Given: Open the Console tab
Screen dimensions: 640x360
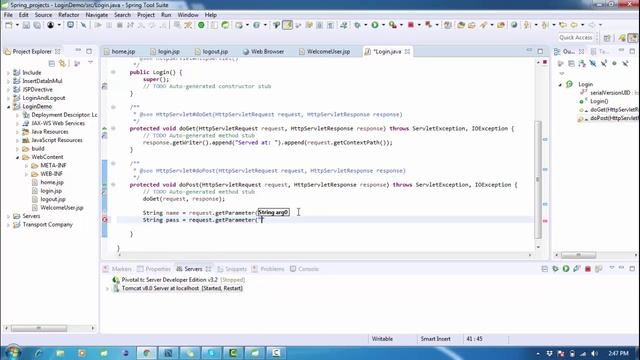Looking at the screenshot, I should pos(304,269).
